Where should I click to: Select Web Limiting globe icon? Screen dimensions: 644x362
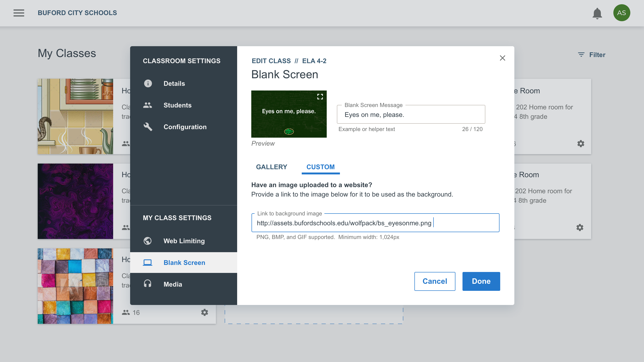148,241
